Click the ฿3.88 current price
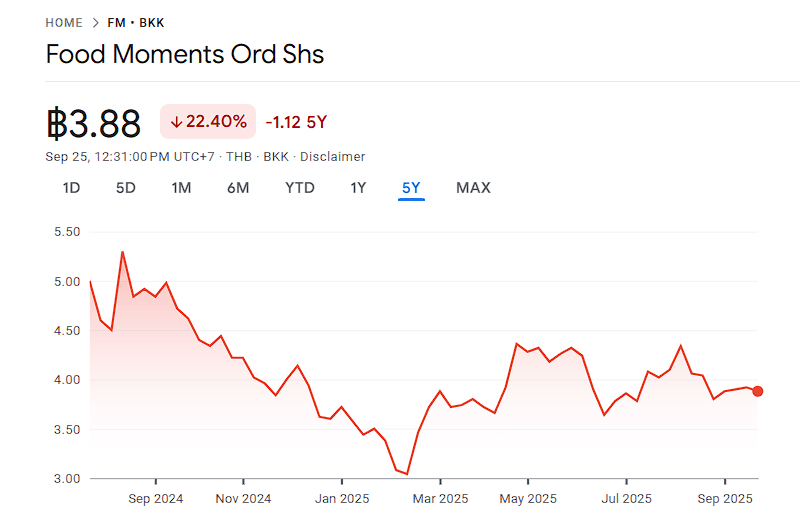 coord(94,123)
